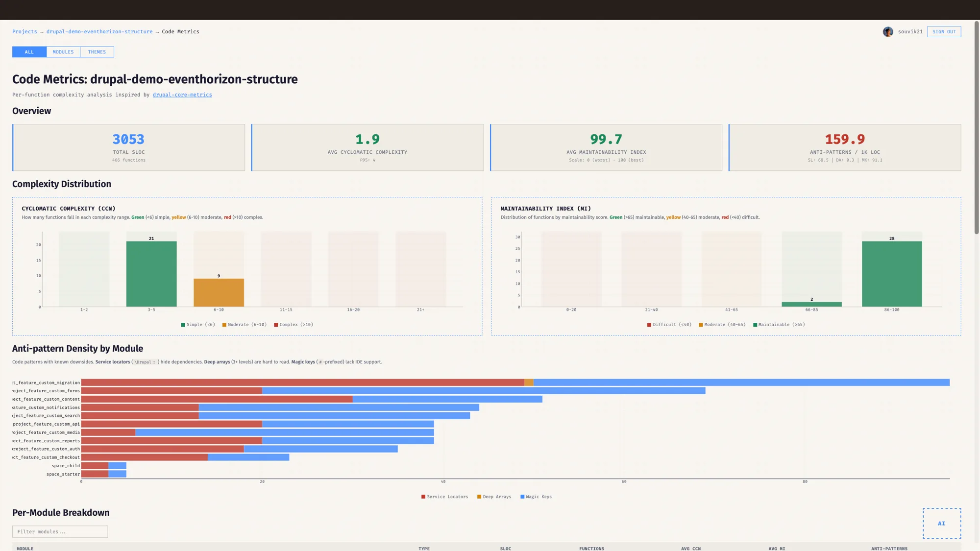Click the space_starter anti-pattern bar
Screen dimensions: 980x551
tap(104, 474)
